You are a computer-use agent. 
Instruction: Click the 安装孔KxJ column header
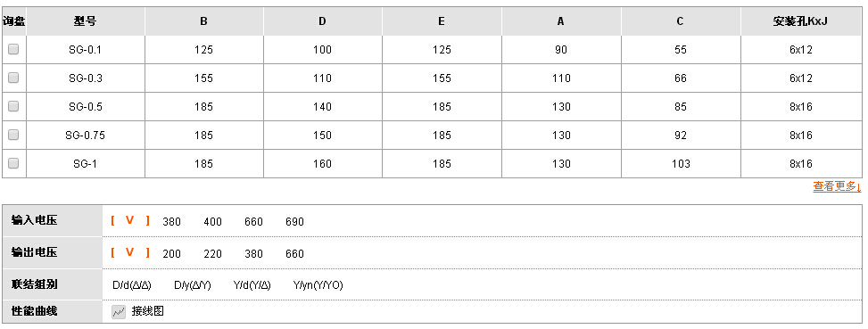point(800,21)
